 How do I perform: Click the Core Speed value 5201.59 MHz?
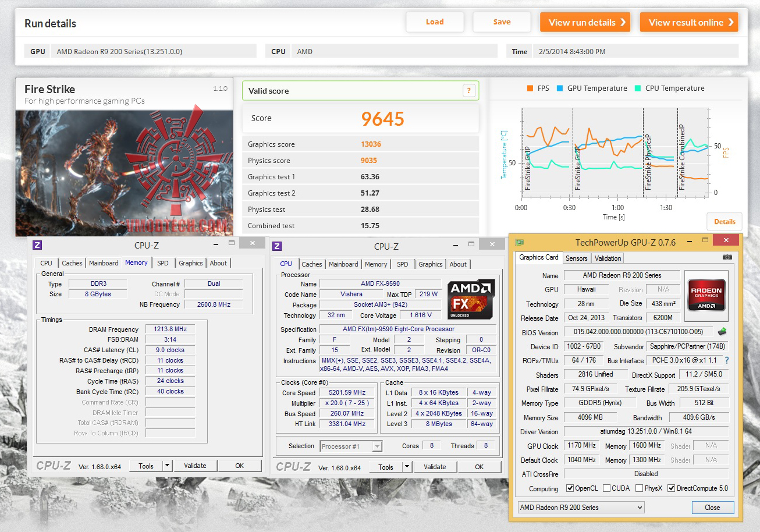click(x=347, y=393)
